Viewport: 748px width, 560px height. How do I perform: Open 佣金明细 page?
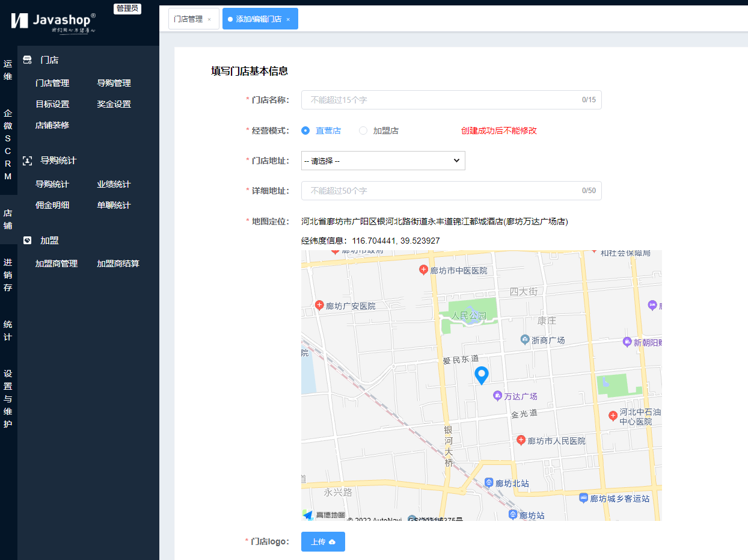52,205
